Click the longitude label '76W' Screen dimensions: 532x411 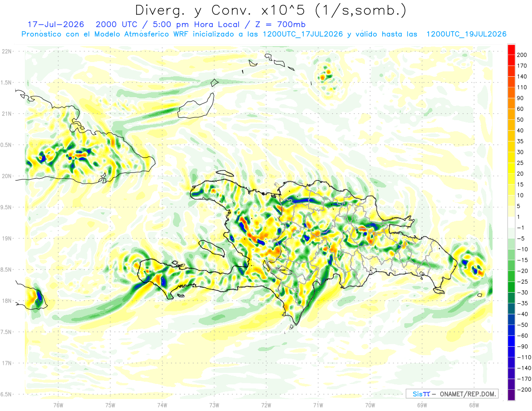click(x=58, y=405)
